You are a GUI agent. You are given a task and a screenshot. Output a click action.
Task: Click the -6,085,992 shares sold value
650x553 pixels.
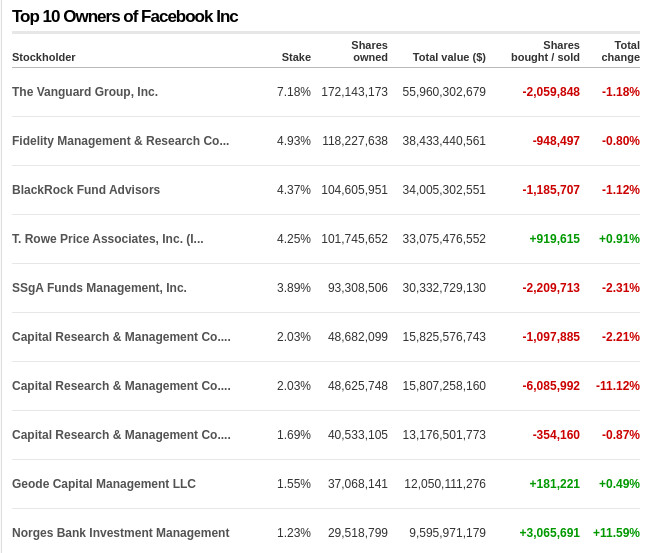(551, 386)
